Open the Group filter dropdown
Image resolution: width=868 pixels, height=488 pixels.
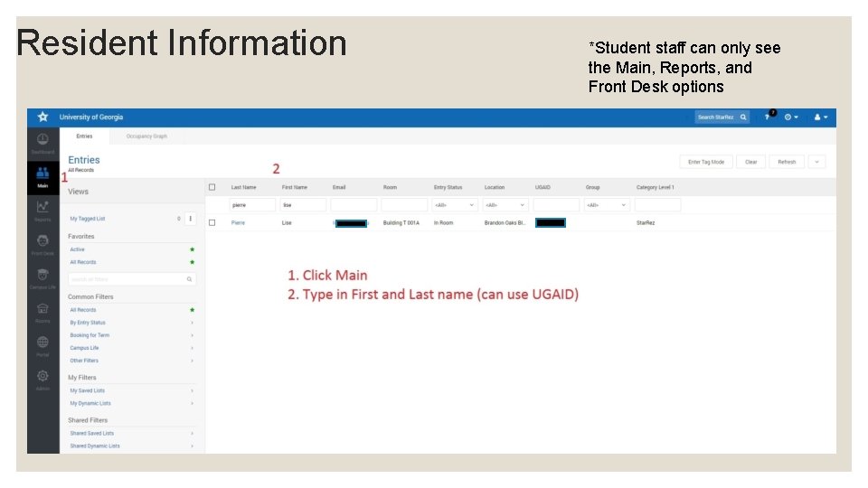[606, 205]
